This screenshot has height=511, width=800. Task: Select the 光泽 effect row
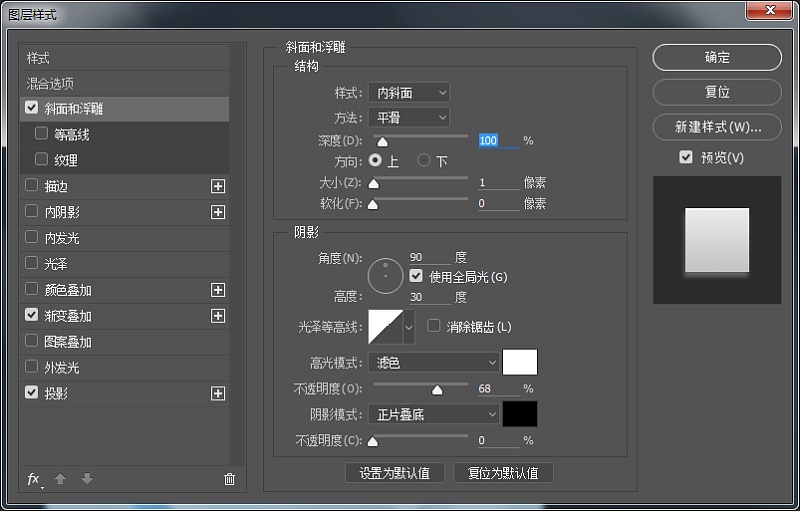click(x=124, y=264)
